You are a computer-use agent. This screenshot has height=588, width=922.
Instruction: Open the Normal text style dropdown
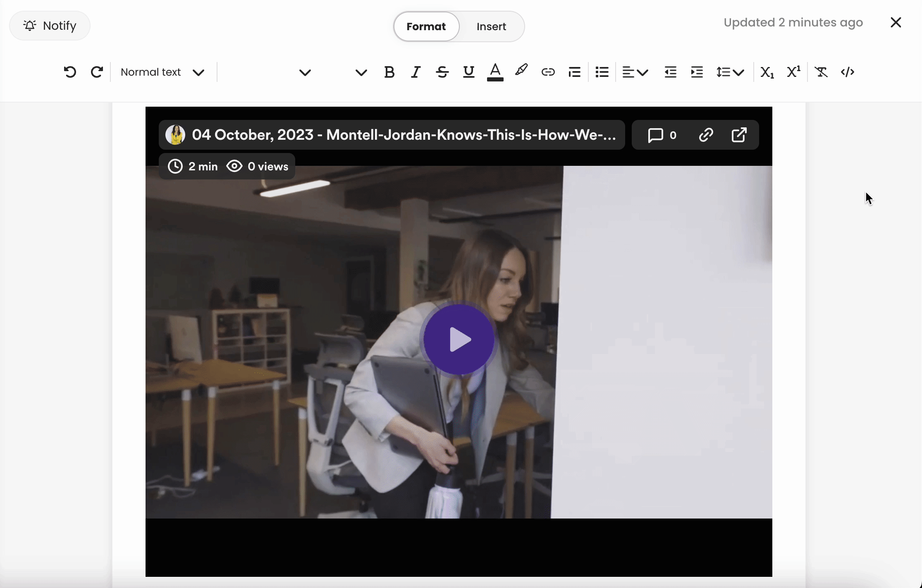pos(162,72)
